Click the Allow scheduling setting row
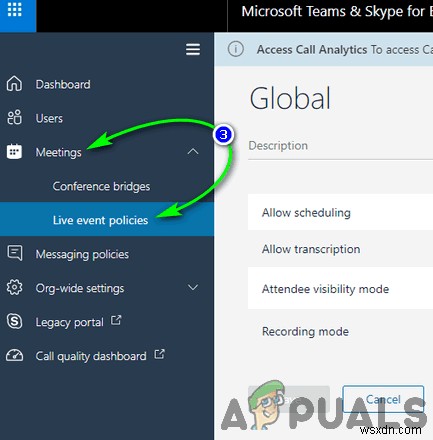 click(x=340, y=212)
